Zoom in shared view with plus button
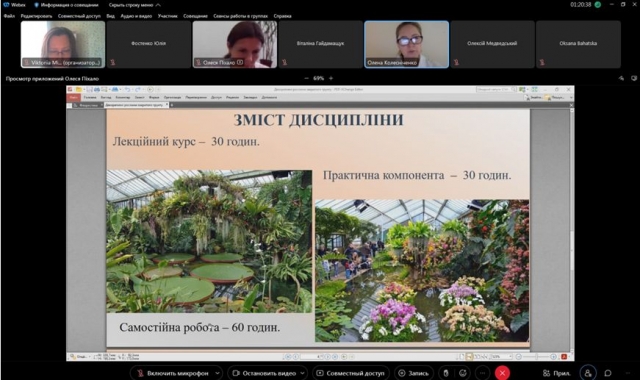 [331, 78]
